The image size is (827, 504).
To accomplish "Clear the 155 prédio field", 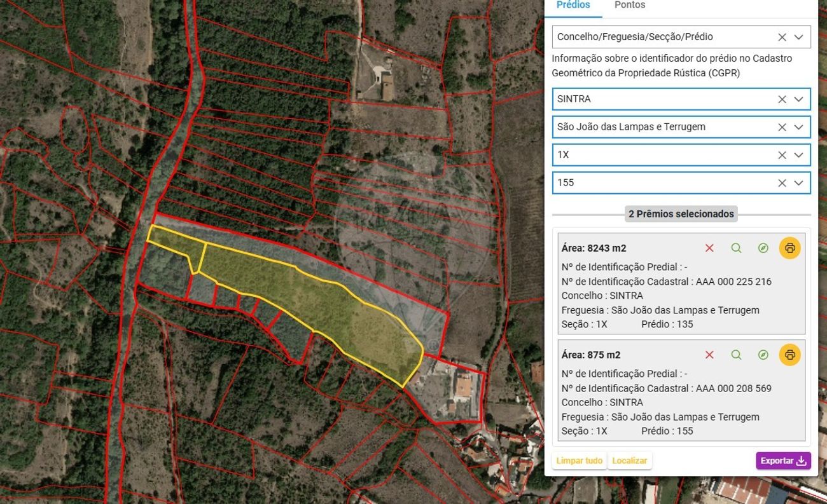I will click(782, 183).
